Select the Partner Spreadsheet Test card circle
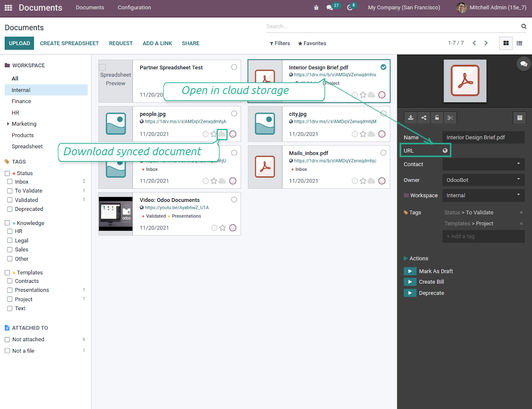 tap(234, 67)
